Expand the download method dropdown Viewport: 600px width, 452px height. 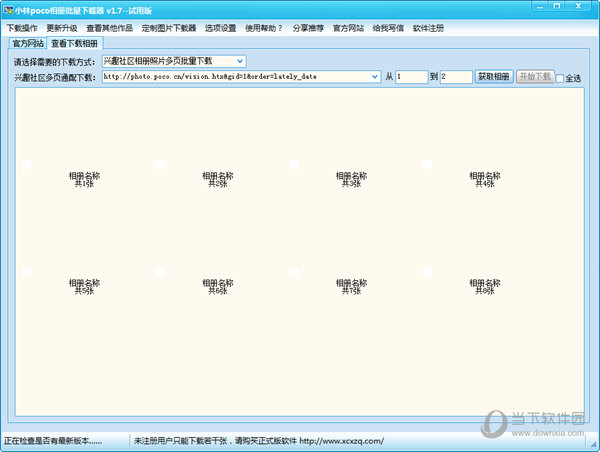[240, 61]
